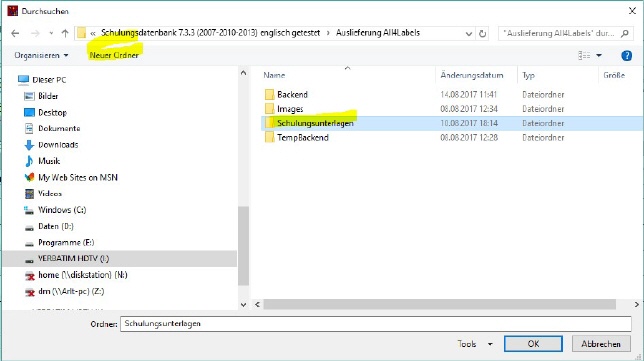Click the Downloads arrow icon

tap(29, 145)
